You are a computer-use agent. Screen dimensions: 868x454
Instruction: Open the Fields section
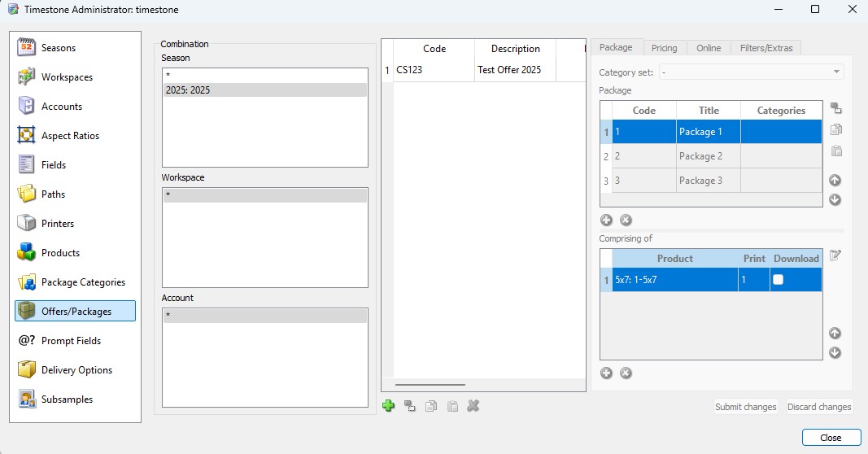pyautogui.click(x=75, y=165)
